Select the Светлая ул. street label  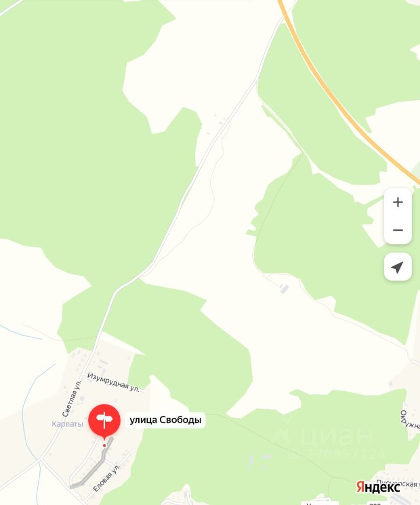(x=72, y=398)
